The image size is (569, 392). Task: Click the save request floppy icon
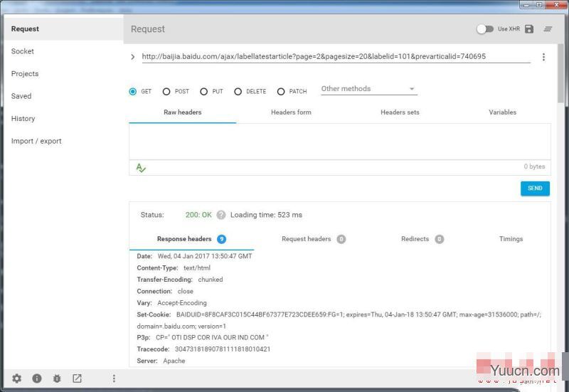[529, 29]
